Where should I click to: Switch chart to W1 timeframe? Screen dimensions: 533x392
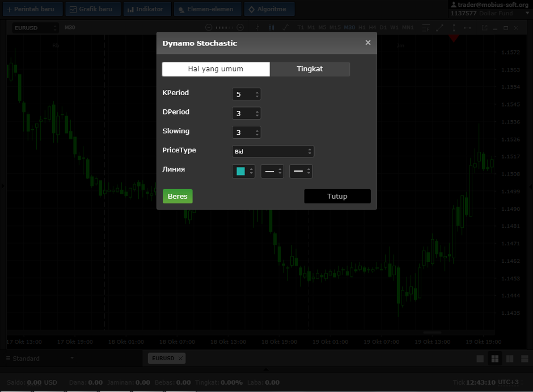pyautogui.click(x=394, y=28)
